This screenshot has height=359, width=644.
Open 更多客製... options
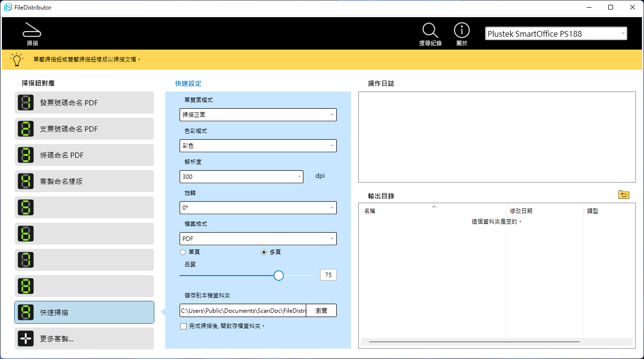(x=84, y=338)
